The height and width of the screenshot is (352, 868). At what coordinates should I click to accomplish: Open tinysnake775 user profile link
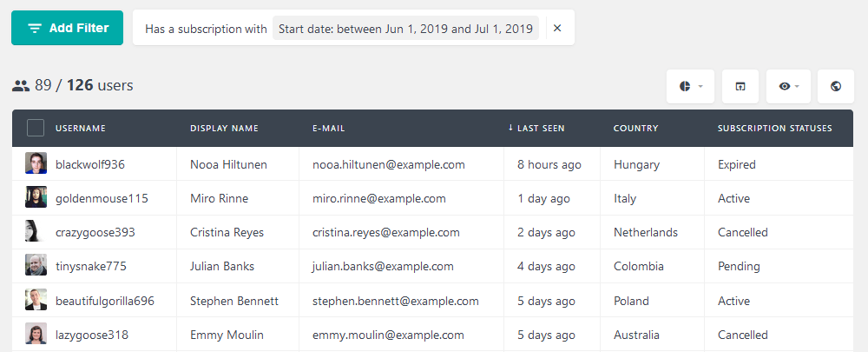click(x=91, y=266)
